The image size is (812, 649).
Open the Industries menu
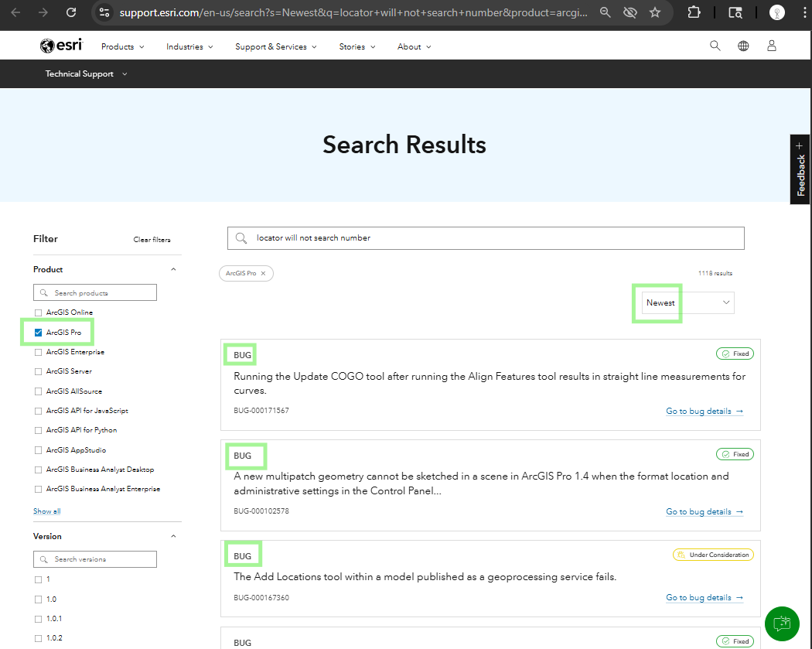[189, 46]
